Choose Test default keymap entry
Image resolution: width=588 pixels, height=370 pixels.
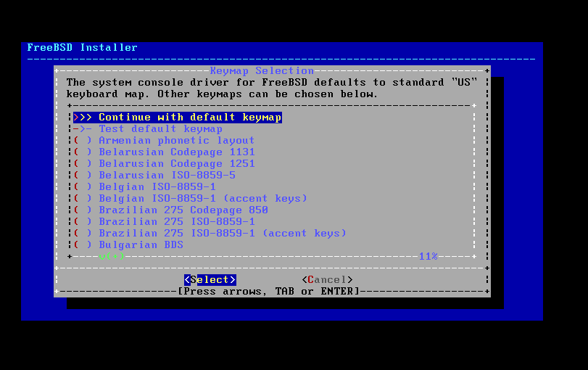[x=148, y=129]
